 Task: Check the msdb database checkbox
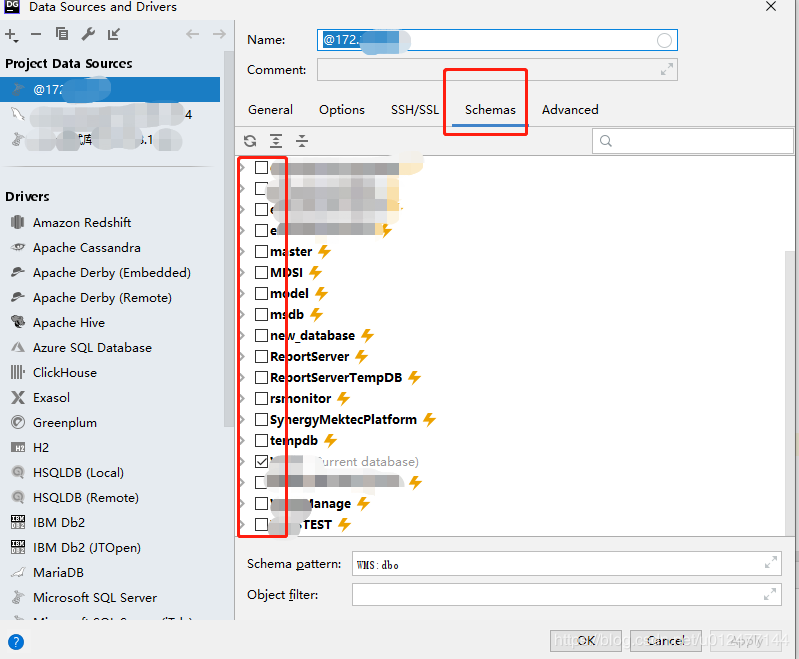click(x=261, y=314)
